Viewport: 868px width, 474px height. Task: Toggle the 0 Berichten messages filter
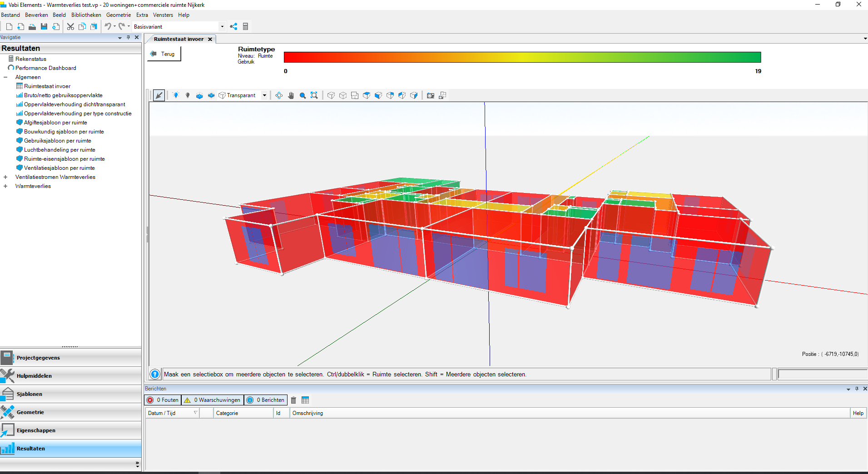pyautogui.click(x=266, y=400)
